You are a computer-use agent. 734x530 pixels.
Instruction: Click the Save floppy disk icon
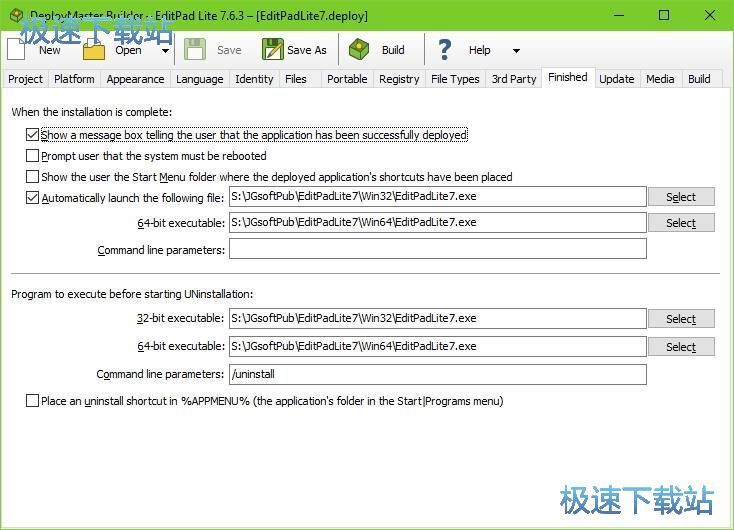point(195,49)
